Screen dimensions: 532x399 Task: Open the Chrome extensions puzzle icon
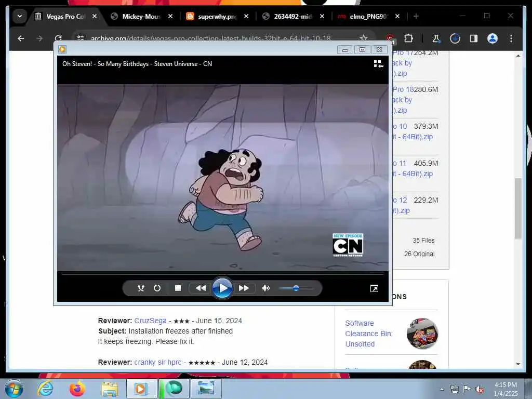click(408, 38)
